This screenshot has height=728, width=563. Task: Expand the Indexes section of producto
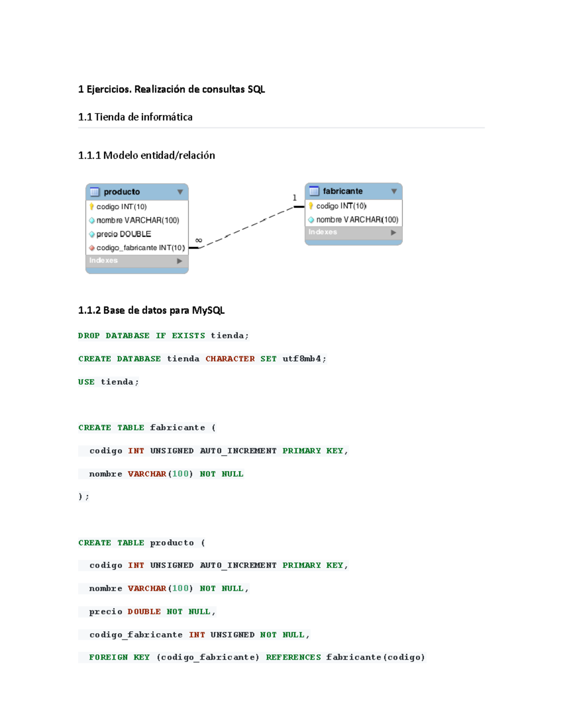[x=181, y=260]
